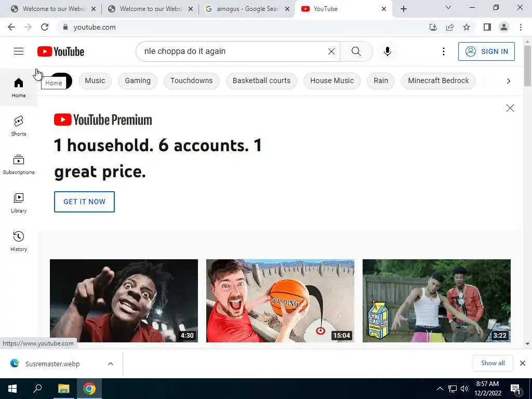Click the page vertical scrollbar thumb
The image size is (532, 399).
tap(528, 65)
